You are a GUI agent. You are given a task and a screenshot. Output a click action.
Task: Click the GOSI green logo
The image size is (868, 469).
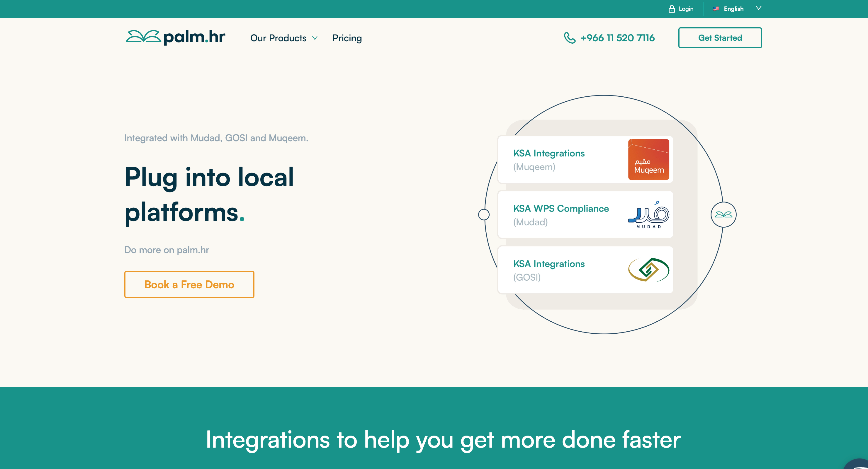[648, 270]
